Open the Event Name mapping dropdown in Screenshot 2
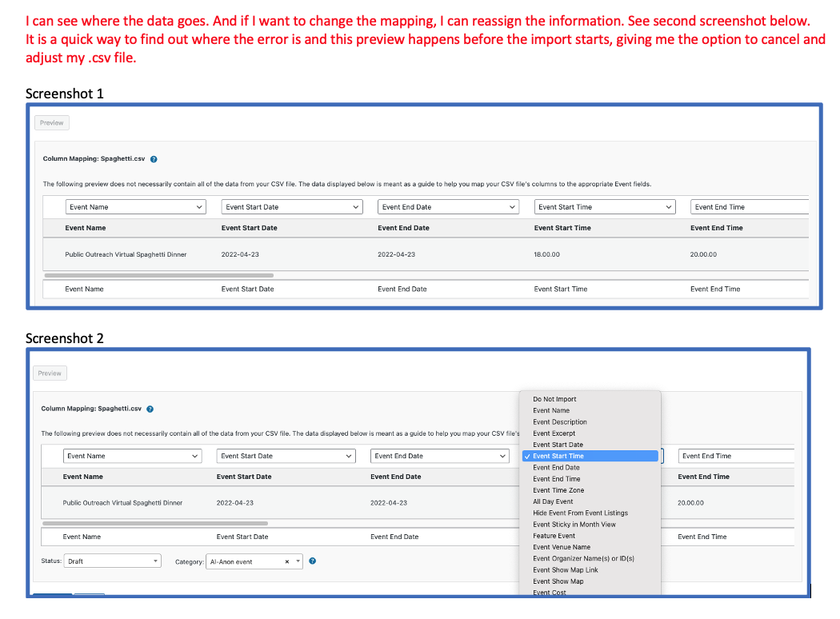Viewport: 840px width, 619px height. [132, 456]
